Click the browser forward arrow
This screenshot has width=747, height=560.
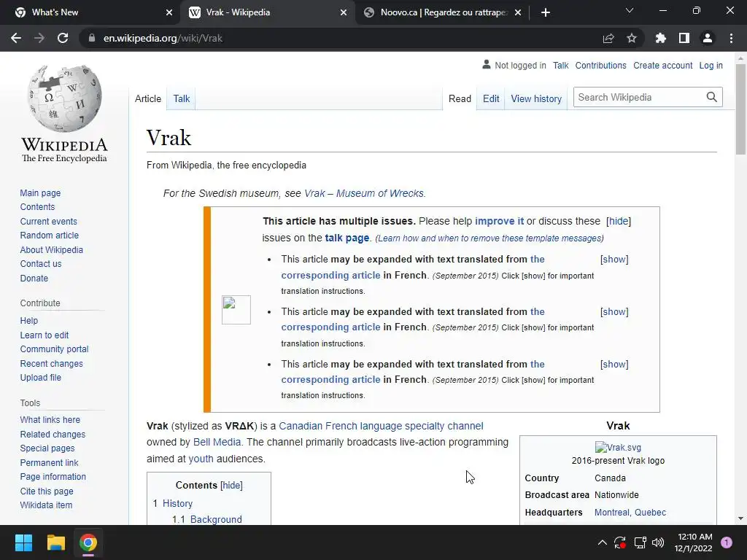pos(39,38)
